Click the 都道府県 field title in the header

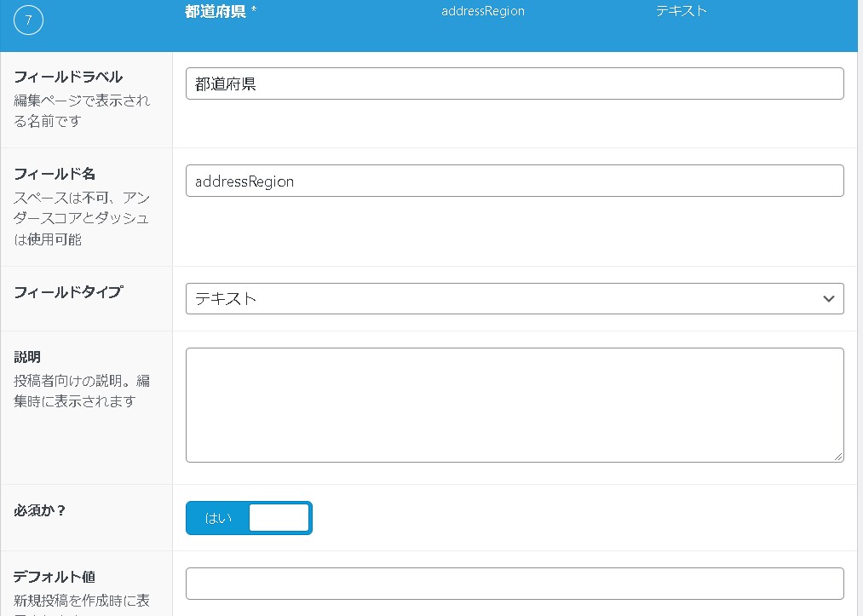(216, 12)
